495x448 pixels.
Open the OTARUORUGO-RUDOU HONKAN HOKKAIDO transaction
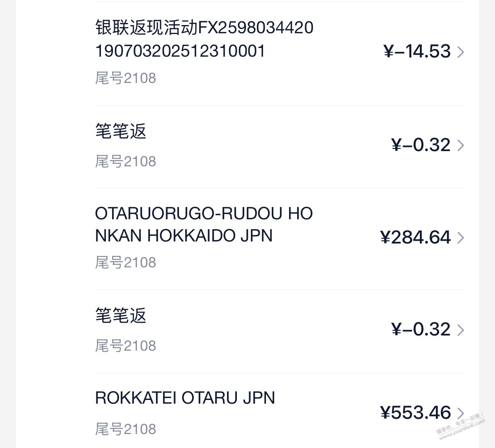[204, 225]
